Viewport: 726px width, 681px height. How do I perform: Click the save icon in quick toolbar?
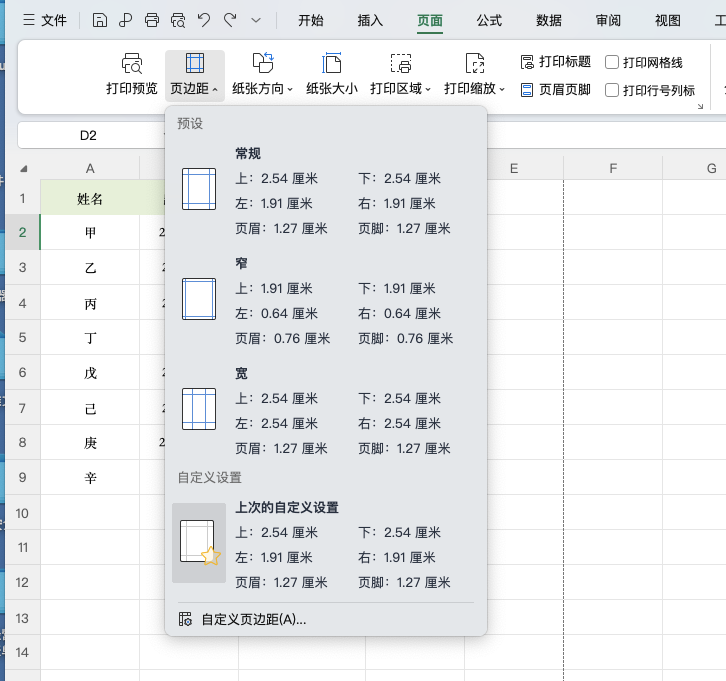click(100, 20)
